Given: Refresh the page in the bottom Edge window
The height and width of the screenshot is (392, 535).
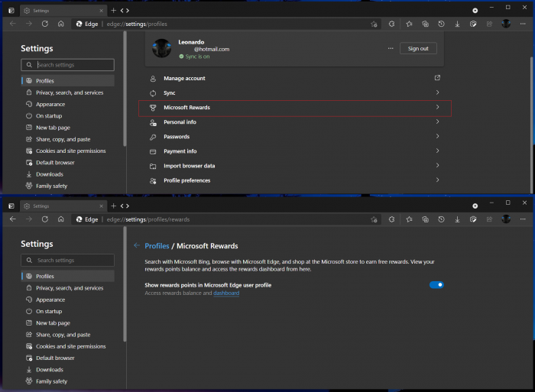Looking at the screenshot, I should (45, 219).
